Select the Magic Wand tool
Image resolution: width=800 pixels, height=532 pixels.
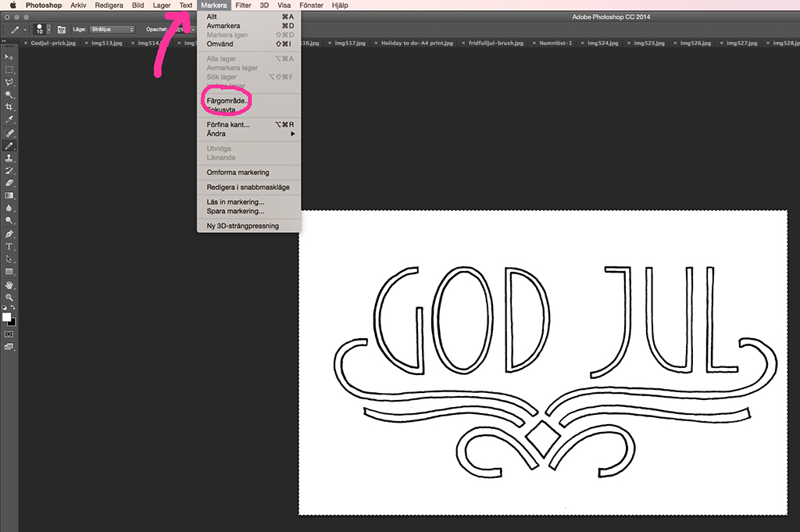(x=9, y=95)
